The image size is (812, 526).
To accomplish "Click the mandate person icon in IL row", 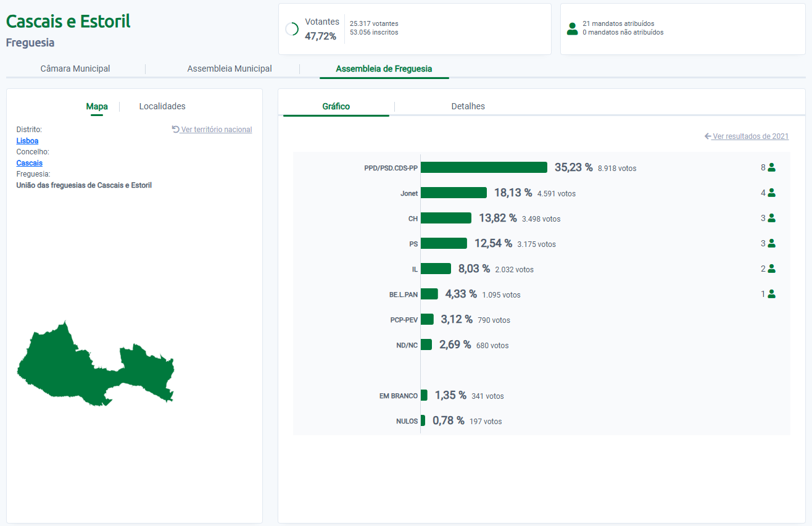I will [771, 269].
